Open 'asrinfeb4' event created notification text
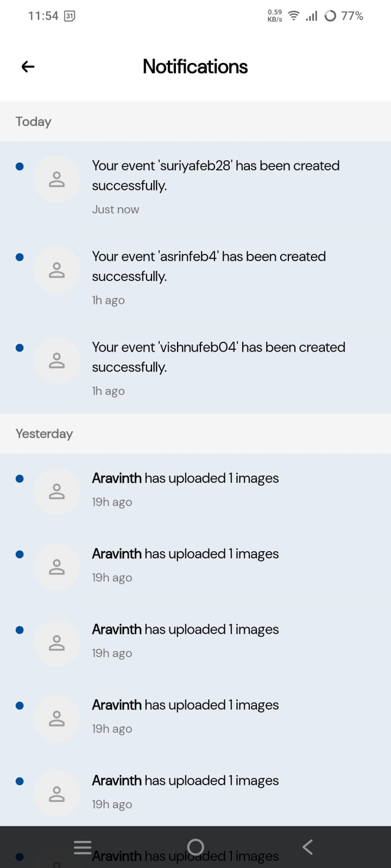The width and height of the screenshot is (391, 868). pyautogui.click(x=209, y=266)
